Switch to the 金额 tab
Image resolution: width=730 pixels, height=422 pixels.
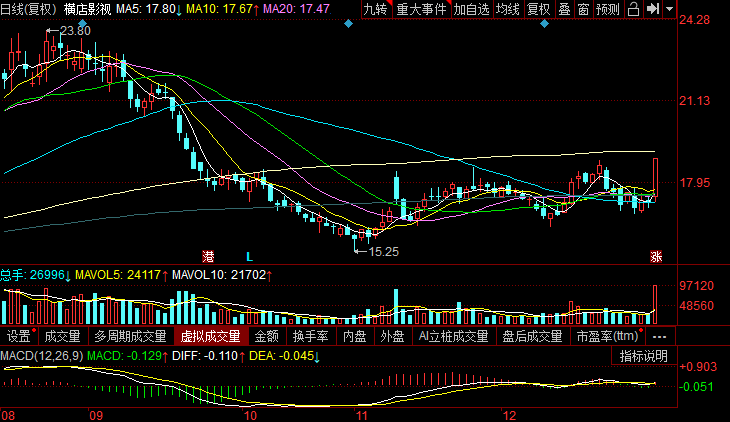pyautogui.click(x=266, y=336)
